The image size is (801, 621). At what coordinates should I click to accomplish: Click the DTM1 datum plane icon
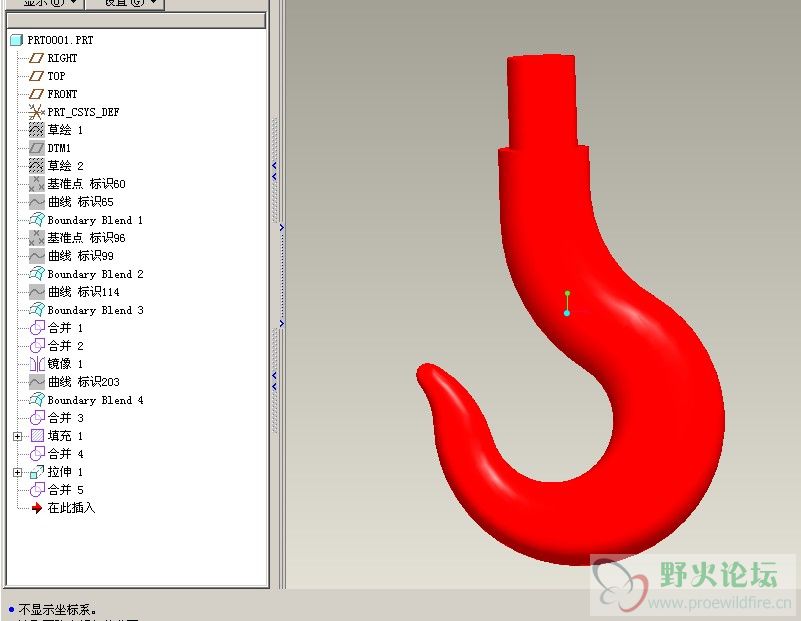(x=36, y=148)
